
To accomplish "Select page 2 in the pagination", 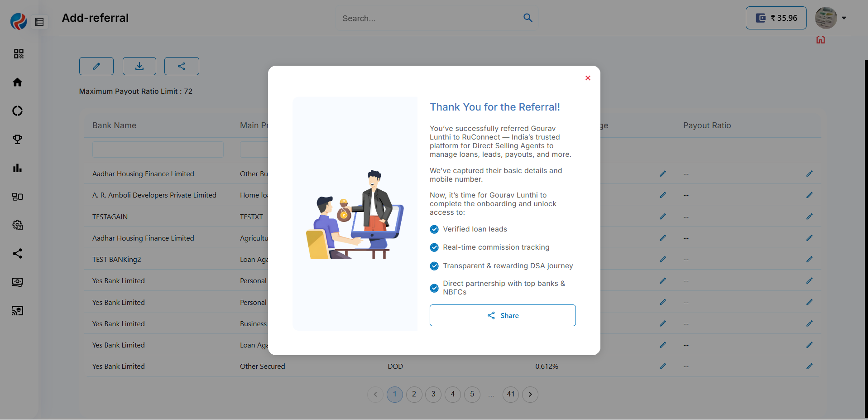I will pyautogui.click(x=414, y=395).
